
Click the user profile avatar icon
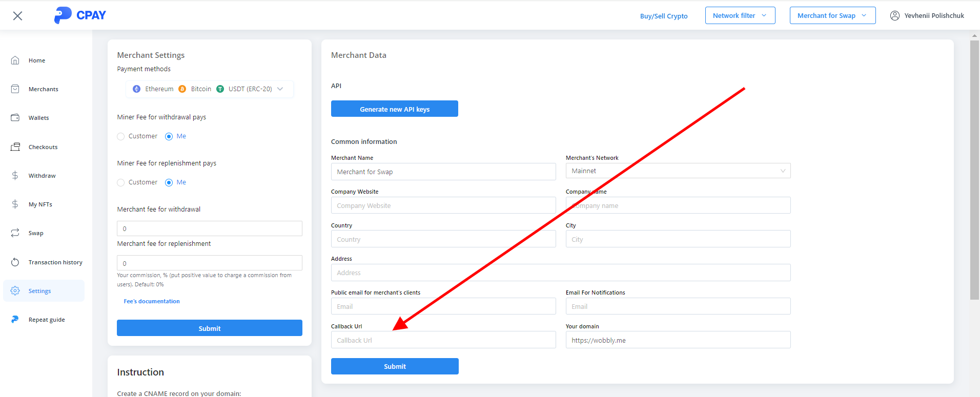pos(895,16)
